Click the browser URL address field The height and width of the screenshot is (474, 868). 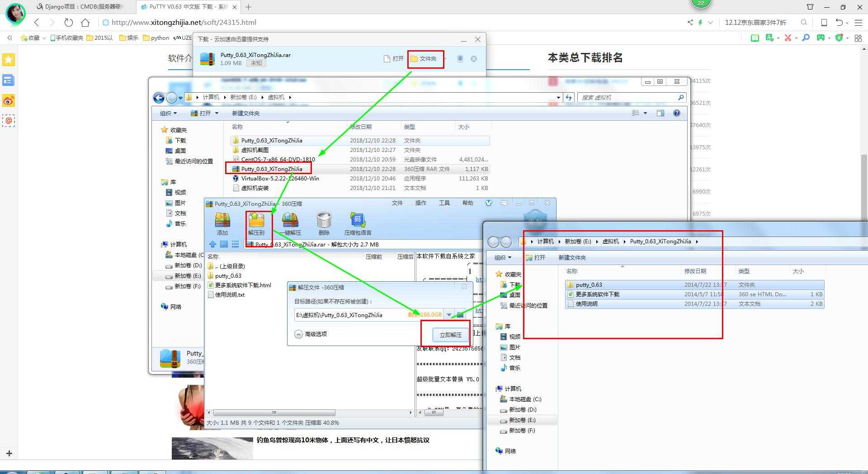click(389, 22)
